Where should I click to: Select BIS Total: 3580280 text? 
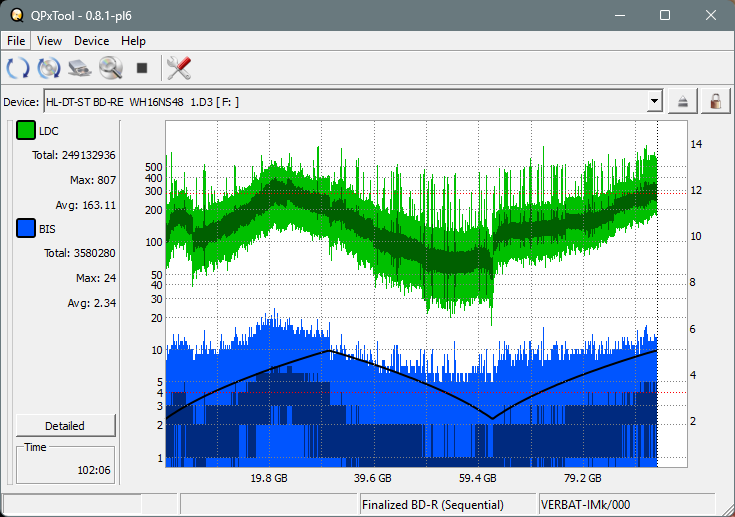click(x=80, y=253)
